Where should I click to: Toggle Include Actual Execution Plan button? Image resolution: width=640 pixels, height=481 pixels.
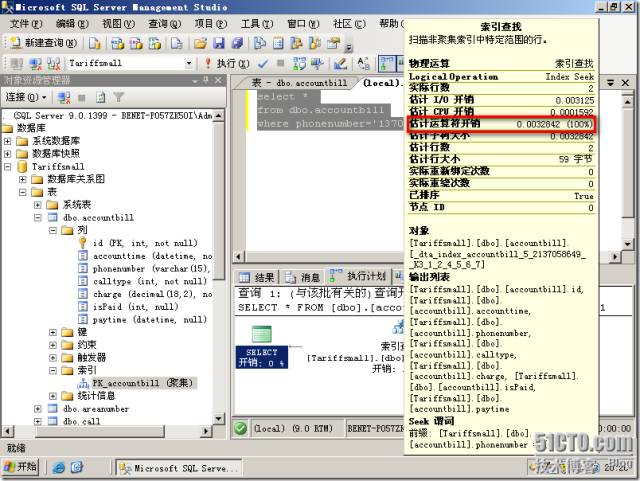(387, 63)
